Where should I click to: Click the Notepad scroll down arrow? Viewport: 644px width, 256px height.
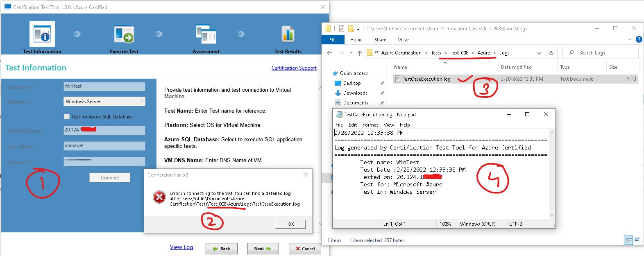tap(552, 215)
